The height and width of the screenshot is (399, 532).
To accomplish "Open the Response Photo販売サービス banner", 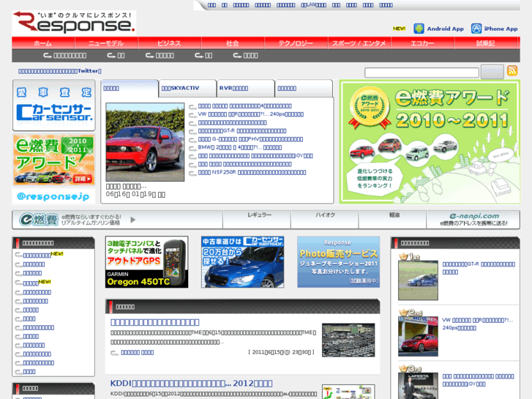I will click(339, 262).
